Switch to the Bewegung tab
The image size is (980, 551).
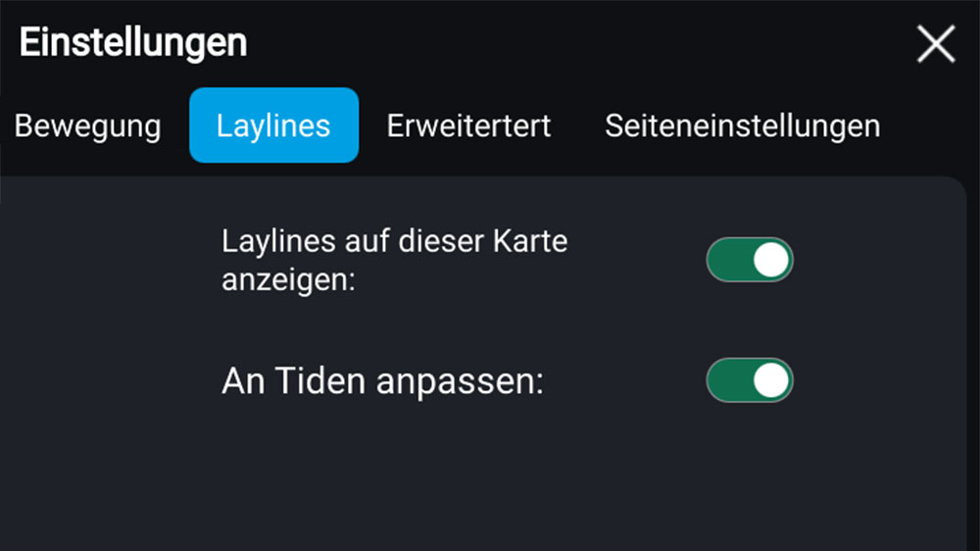point(88,125)
